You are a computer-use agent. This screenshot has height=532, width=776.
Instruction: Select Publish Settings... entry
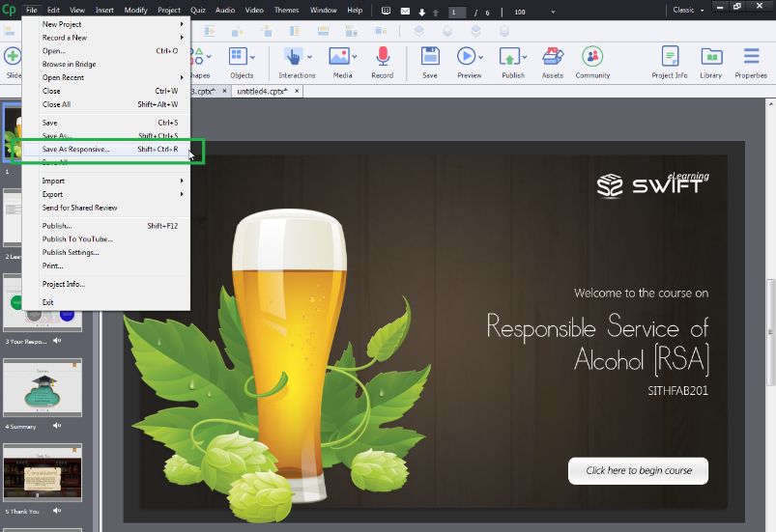(106, 252)
